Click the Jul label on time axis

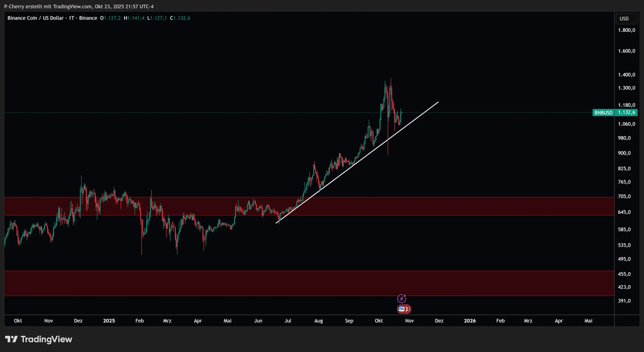[288, 321]
